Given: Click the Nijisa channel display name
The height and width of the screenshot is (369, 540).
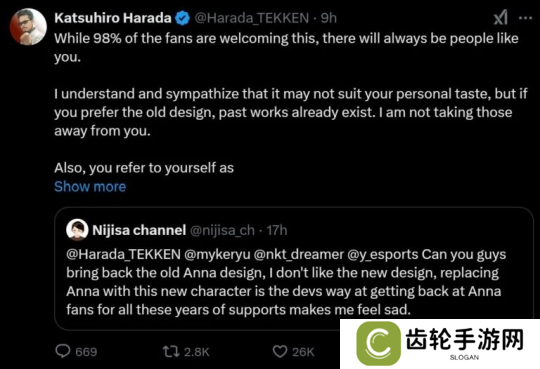Looking at the screenshot, I should (139, 230).
